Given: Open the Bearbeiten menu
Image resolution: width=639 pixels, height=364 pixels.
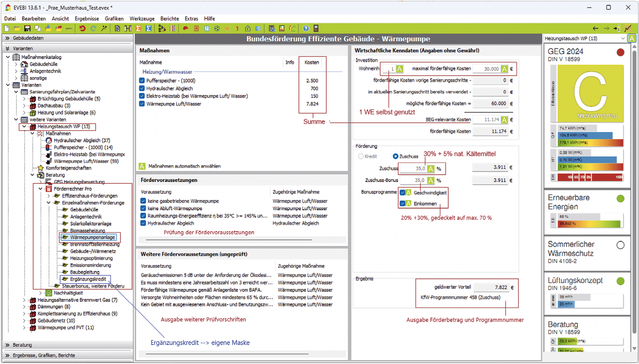Looking at the screenshot, I should tap(34, 19).
